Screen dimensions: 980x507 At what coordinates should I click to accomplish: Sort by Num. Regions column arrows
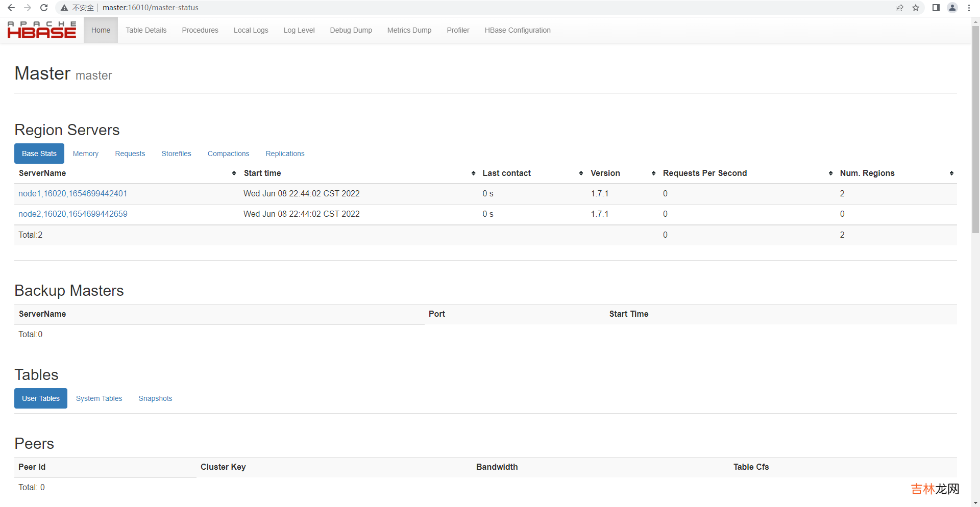[x=951, y=173]
